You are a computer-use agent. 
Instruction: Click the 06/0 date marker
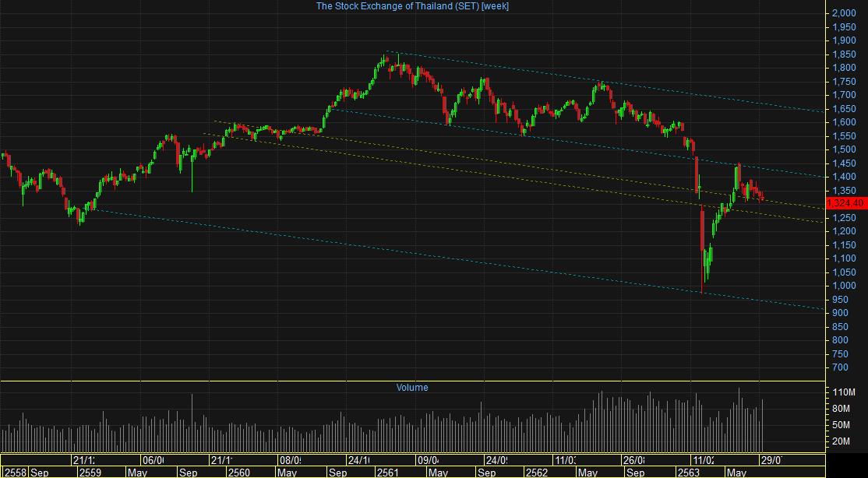click(x=153, y=460)
